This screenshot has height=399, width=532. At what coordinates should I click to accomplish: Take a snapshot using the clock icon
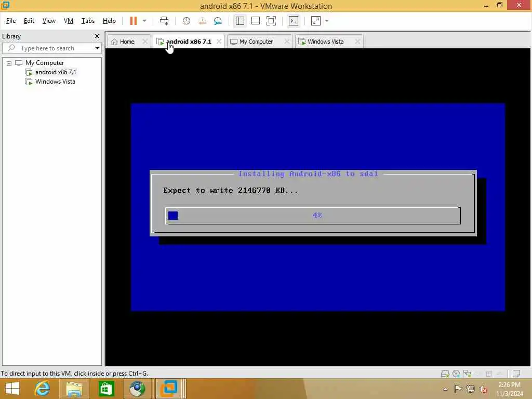(x=187, y=21)
